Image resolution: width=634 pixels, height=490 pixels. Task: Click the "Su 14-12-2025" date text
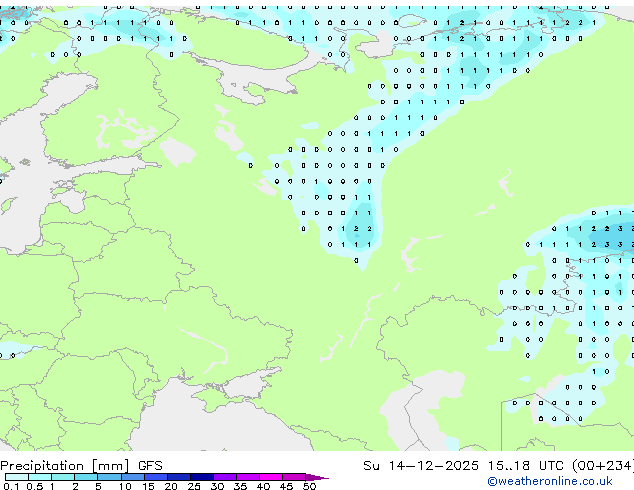(421, 466)
